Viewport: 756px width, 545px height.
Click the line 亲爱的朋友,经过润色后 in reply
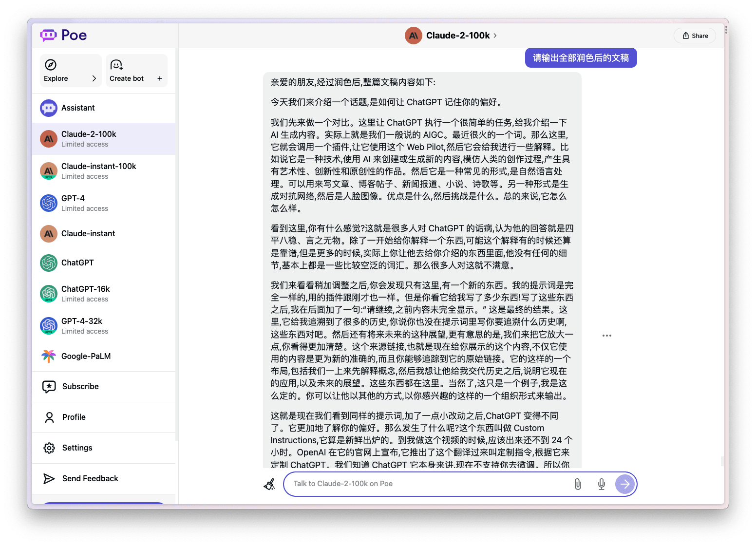tap(353, 82)
